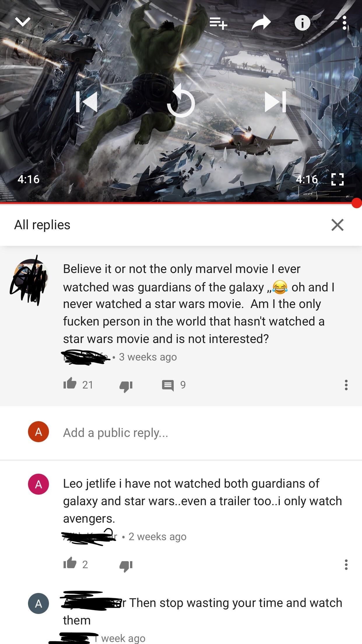
Task: Open options menu for the main comment
Action: point(346,385)
